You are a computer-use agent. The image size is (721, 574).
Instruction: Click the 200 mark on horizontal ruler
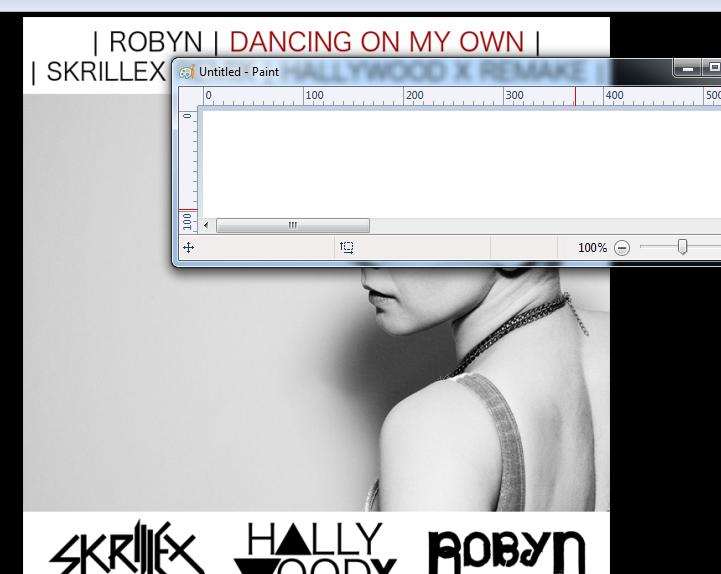coord(414,95)
